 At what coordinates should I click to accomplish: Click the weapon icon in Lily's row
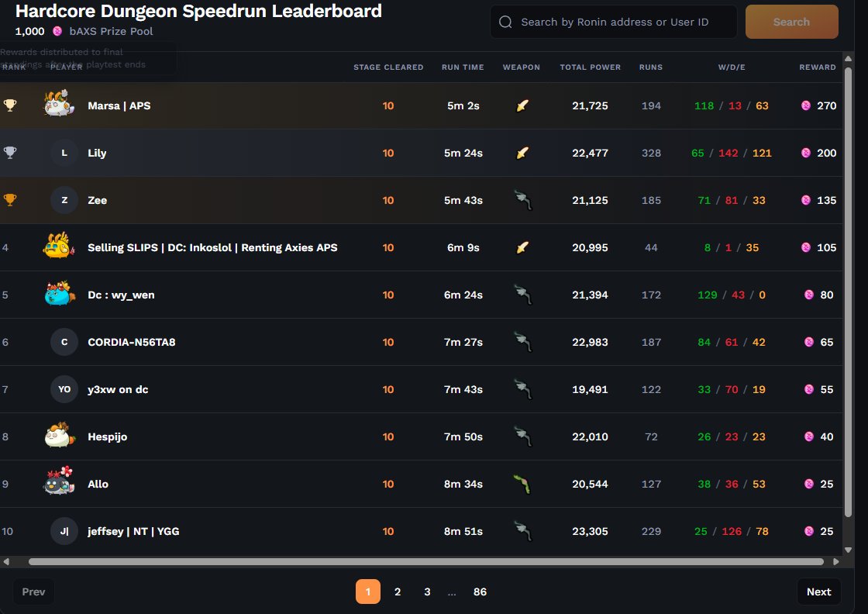tap(522, 153)
